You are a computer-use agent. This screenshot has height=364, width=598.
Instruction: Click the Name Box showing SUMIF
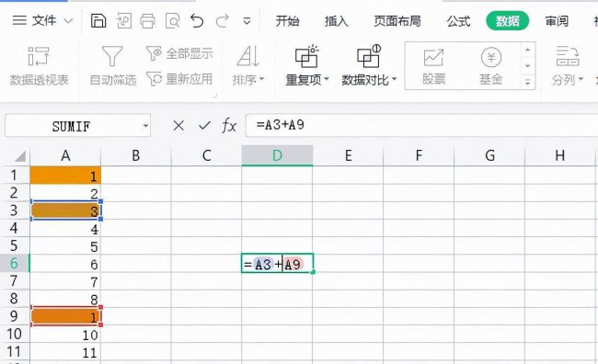click(x=72, y=126)
